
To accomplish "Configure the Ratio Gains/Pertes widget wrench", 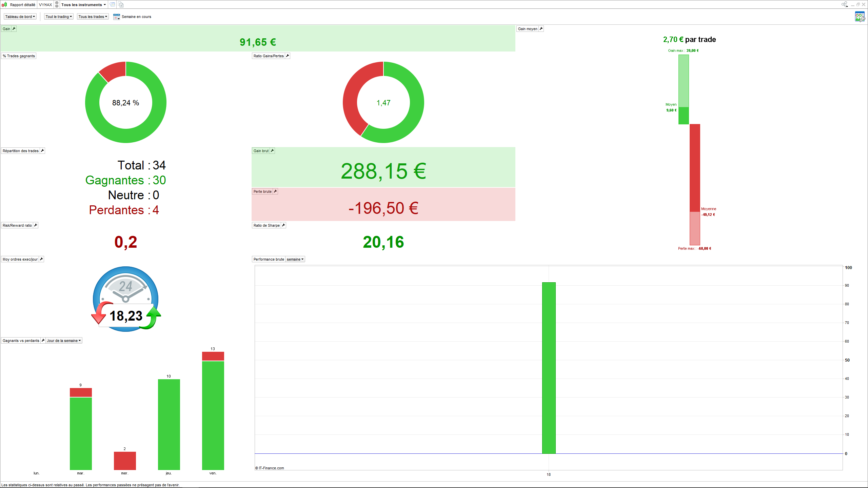I will [288, 56].
